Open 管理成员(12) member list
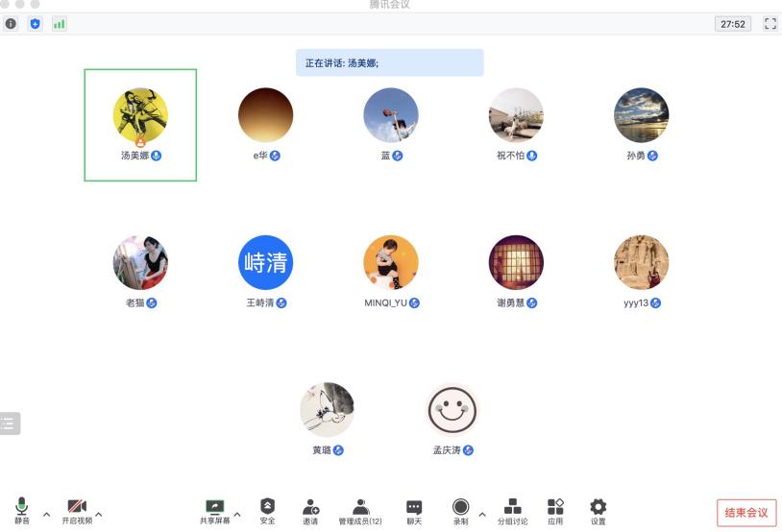The width and height of the screenshot is (782, 532). [x=360, y=510]
